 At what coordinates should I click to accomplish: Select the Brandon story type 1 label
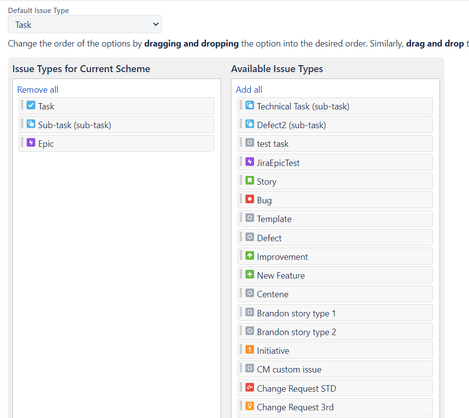[x=296, y=313]
